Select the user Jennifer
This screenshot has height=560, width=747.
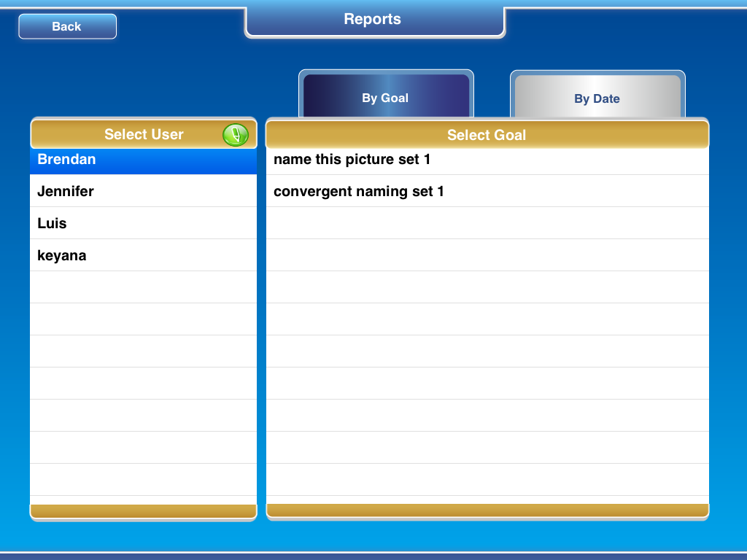pyautogui.click(x=143, y=191)
